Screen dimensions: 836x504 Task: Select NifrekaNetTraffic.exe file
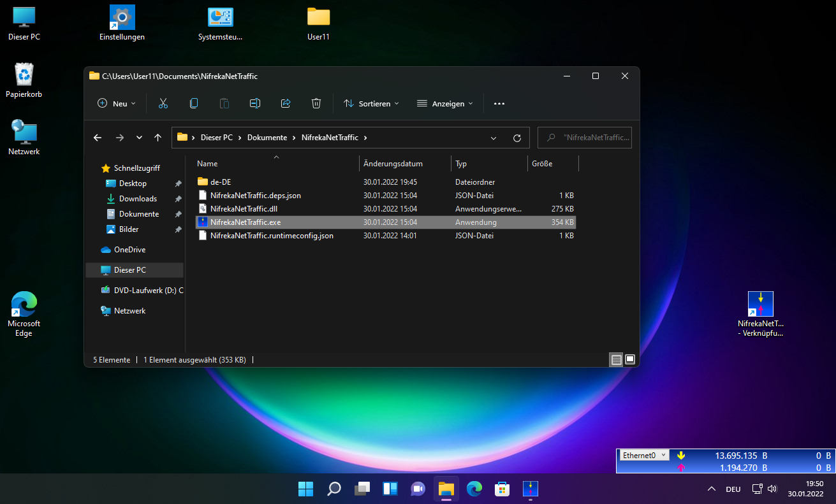[386, 222]
